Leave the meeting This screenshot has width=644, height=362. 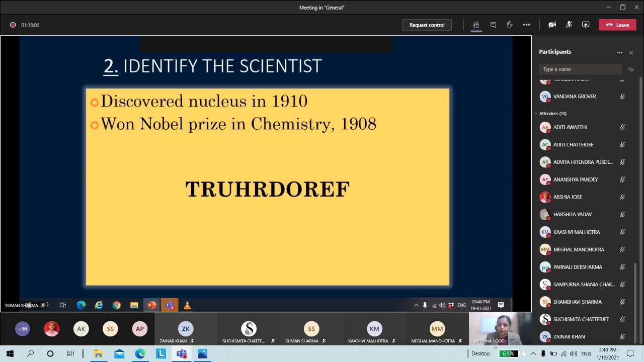point(617,25)
